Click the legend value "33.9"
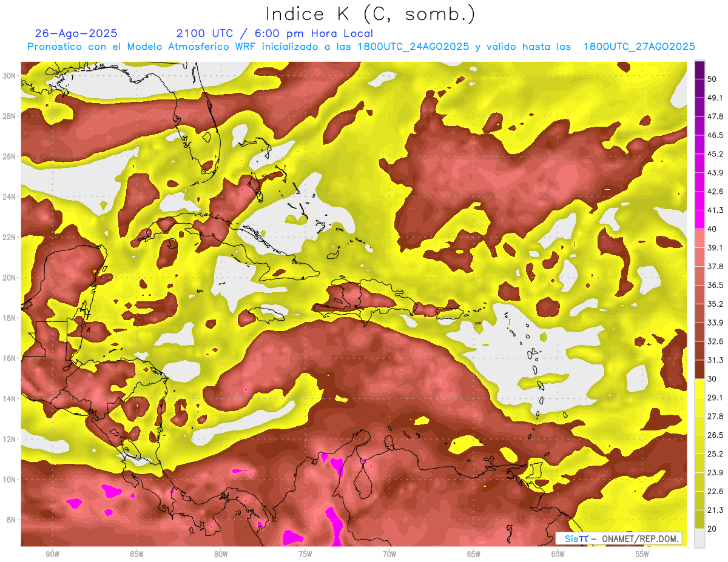 pos(715,323)
